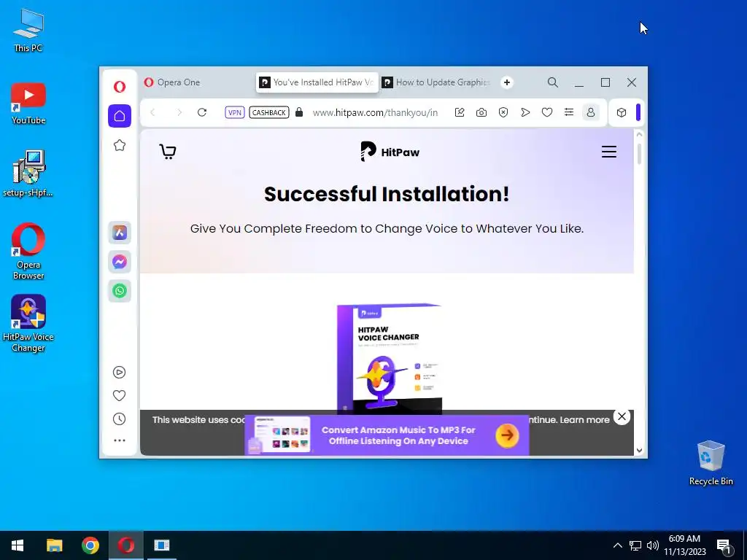The height and width of the screenshot is (560, 747).
Task: Take a snapshot with camera icon
Action: coord(481,112)
